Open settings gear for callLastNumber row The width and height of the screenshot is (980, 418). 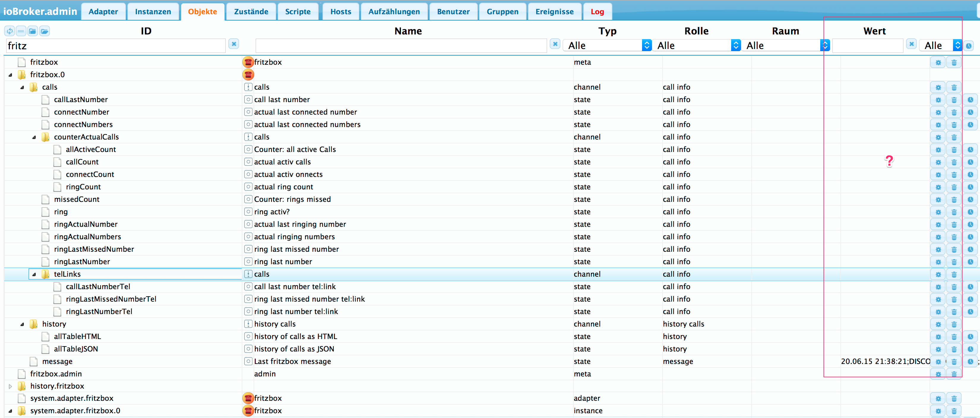938,100
